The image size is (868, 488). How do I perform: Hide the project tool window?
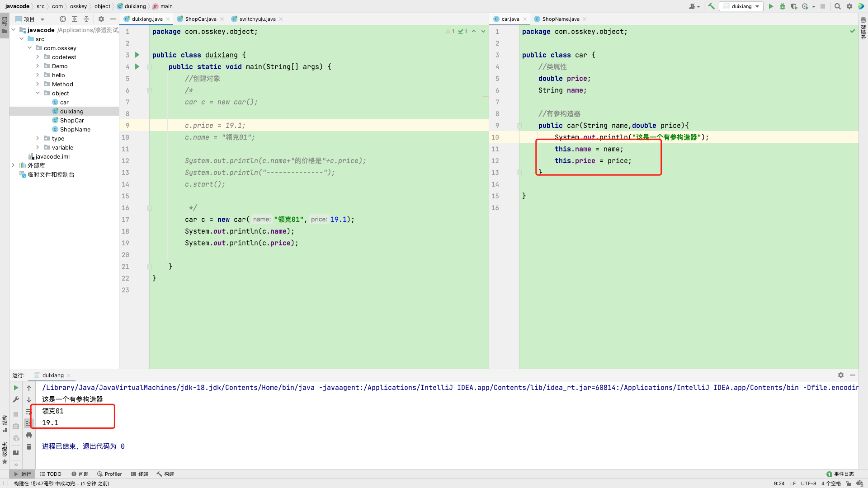tap(113, 19)
